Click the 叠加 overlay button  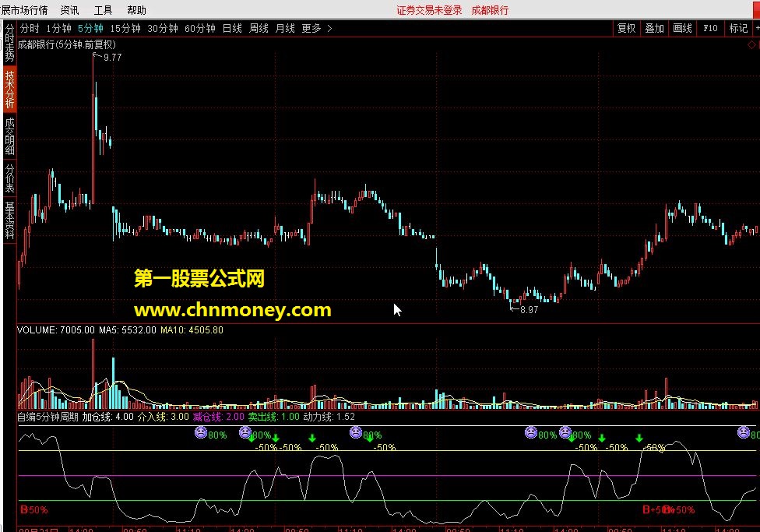(x=654, y=29)
